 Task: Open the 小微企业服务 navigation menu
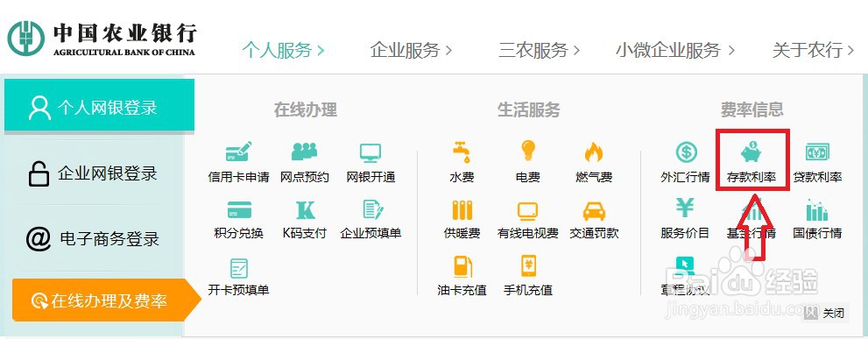pyautogui.click(x=675, y=51)
